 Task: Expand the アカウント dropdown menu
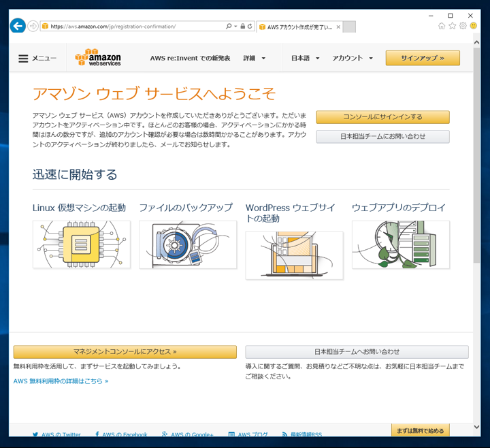pyautogui.click(x=353, y=58)
